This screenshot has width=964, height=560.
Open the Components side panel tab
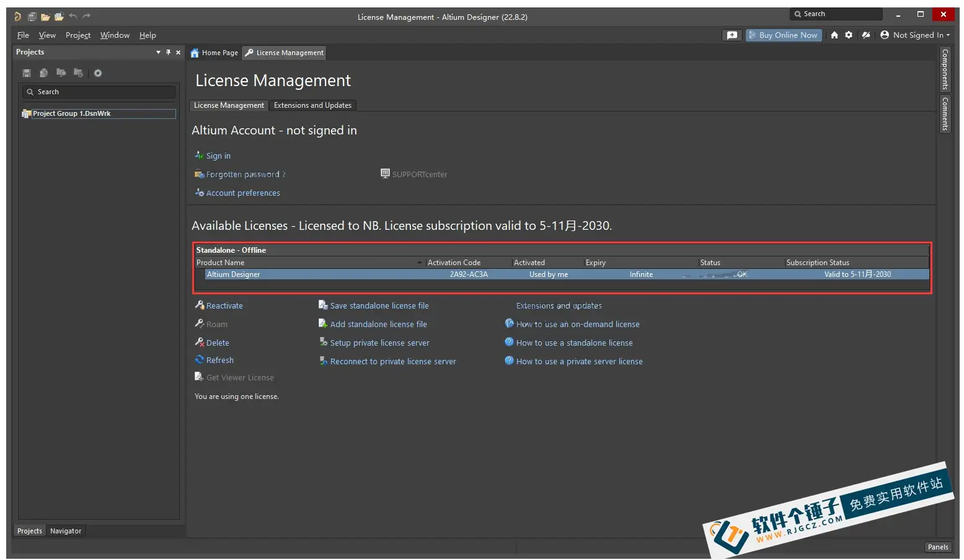pyautogui.click(x=945, y=69)
